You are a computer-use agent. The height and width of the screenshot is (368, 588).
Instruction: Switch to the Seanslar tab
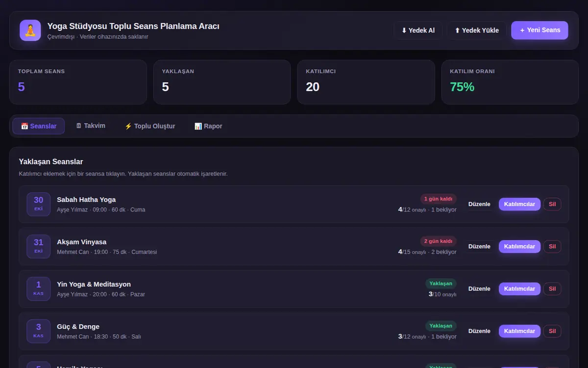(39, 126)
